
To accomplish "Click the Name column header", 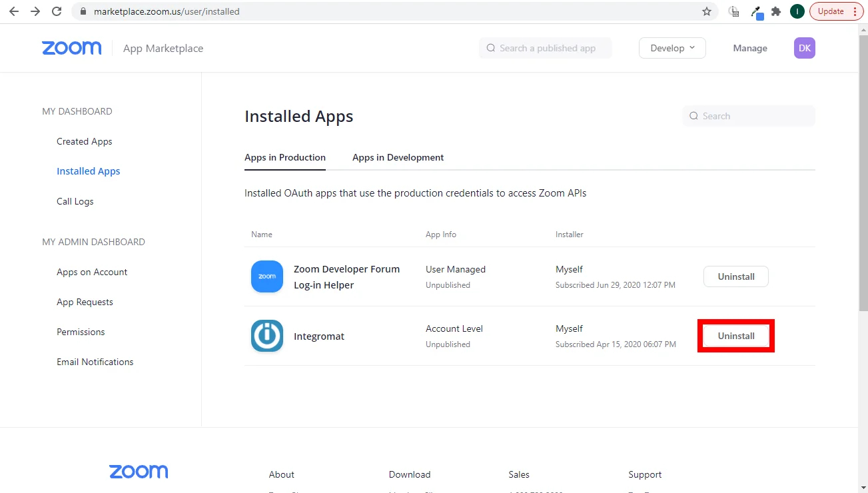I will click(262, 235).
